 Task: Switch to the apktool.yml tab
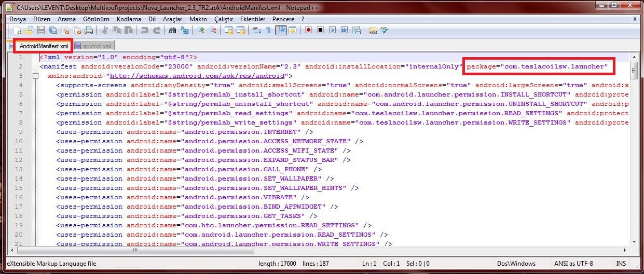[x=94, y=46]
